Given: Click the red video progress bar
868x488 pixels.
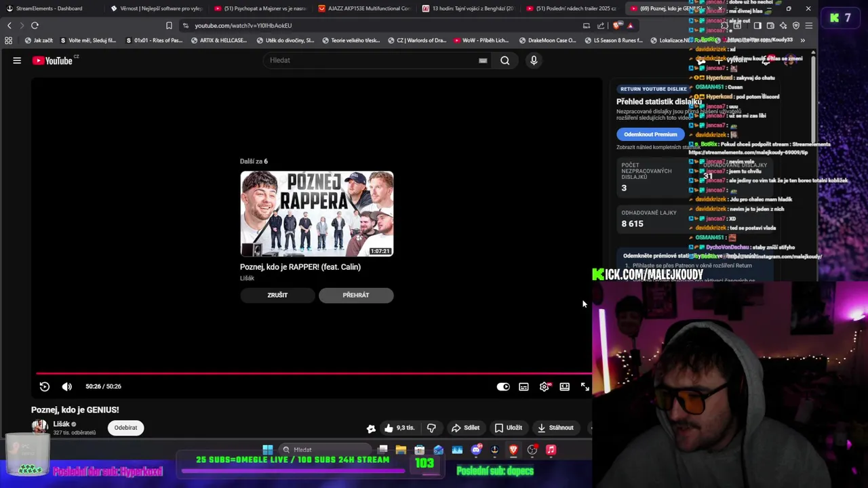Looking at the screenshot, I should [x=314, y=373].
